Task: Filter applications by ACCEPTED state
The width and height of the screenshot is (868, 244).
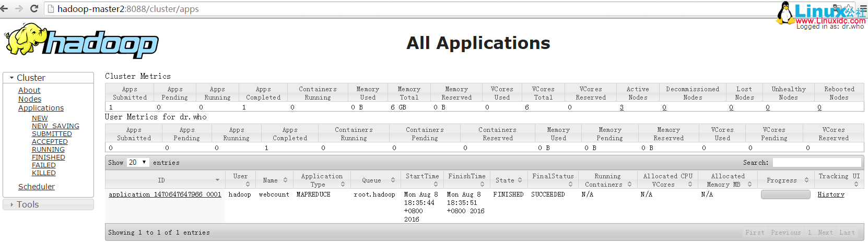Action: 50,142
